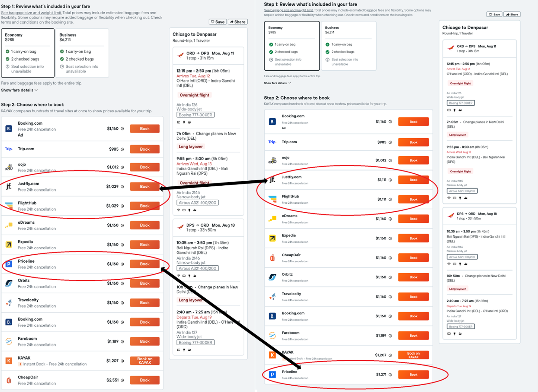Click Book on KAYAK button in right panel
The image size is (538, 392).
pos(413,355)
